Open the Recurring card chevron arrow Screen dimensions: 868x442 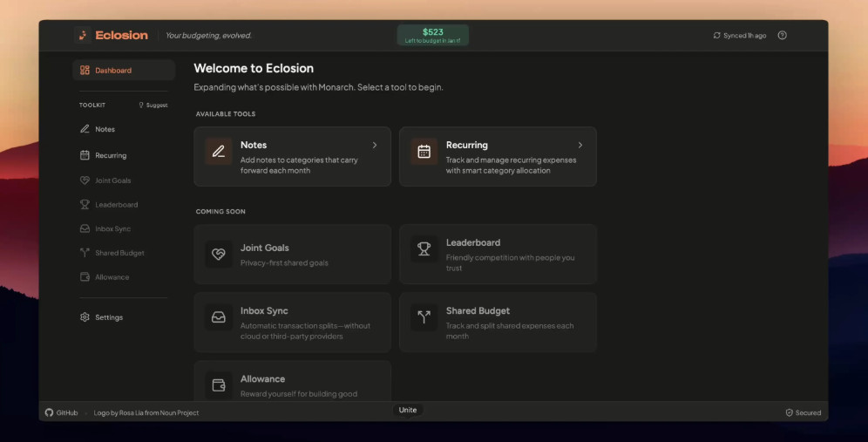pos(580,145)
